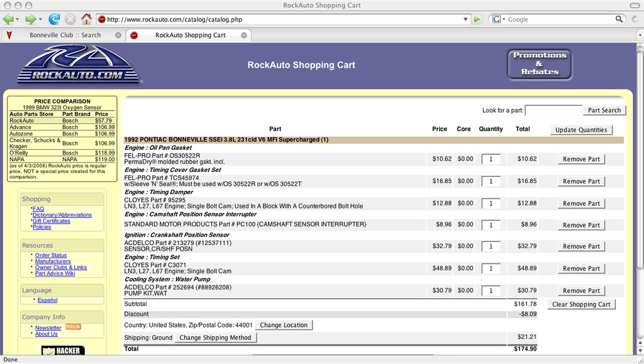644x364 pixels.
Task: Click quantity field for Oil Pan Gasket
Action: pyautogui.click(x=491, y=159)
